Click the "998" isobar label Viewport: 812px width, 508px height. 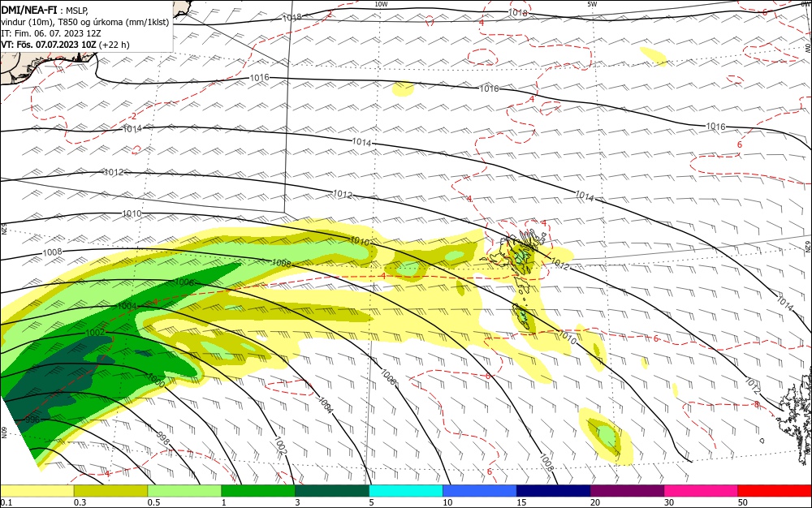[x=163, y=438]
